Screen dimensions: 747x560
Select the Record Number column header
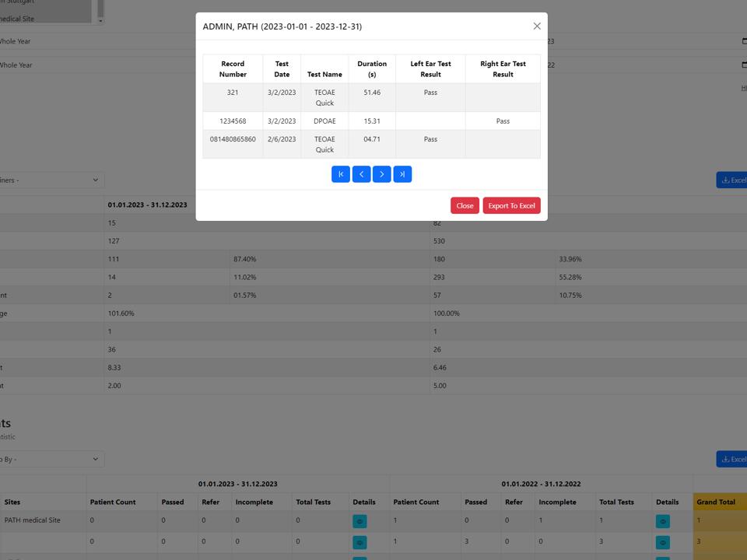tap(233, 69)
